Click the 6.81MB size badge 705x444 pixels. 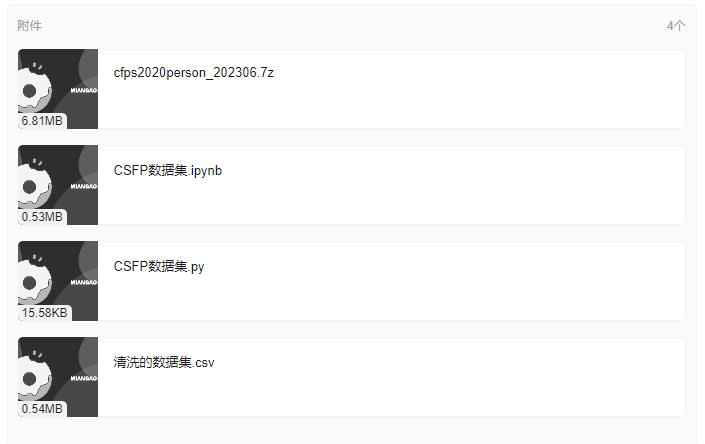tap(42, 121)
